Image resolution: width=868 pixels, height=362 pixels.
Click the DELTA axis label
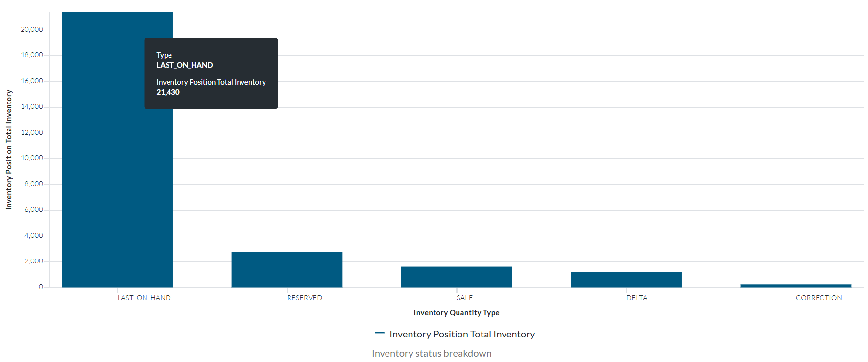tap(637, 298)
